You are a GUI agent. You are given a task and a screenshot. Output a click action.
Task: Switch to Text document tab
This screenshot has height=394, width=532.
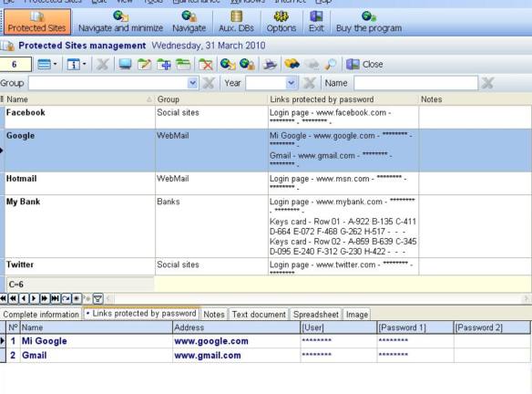pyautogui.click(x=259, y=315)
